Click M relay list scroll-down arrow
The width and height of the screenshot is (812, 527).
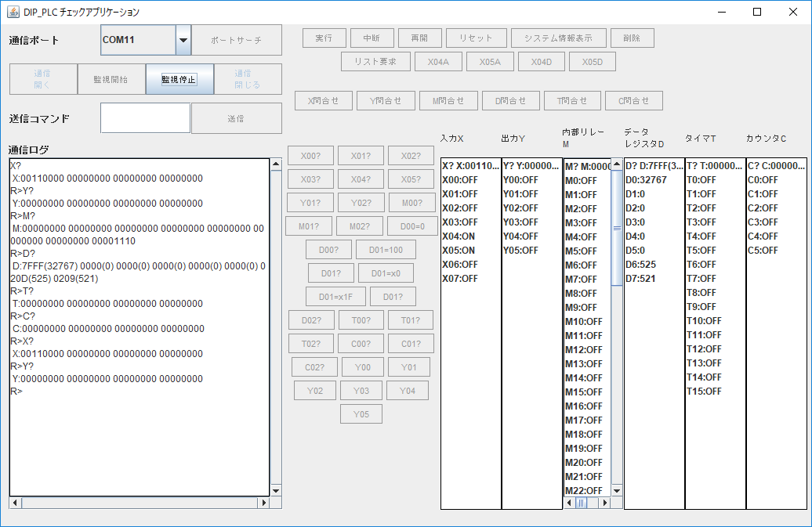pyautogui.click(x=617, y=490)
